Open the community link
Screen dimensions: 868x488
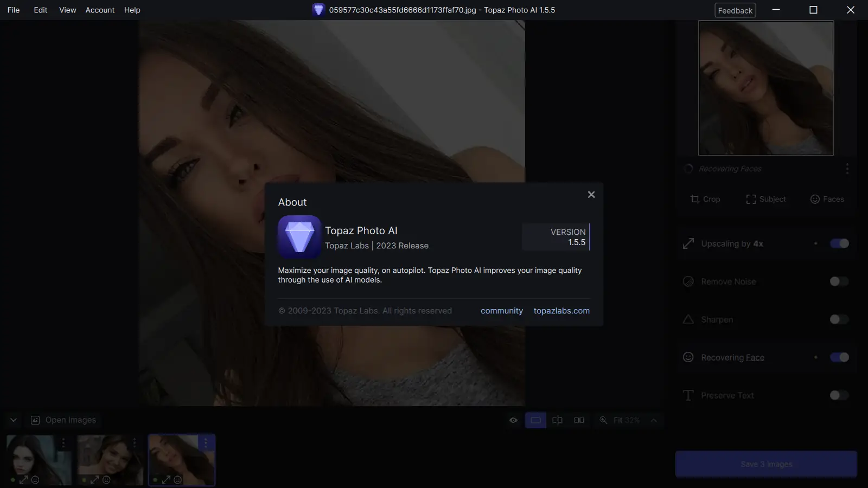502,311
